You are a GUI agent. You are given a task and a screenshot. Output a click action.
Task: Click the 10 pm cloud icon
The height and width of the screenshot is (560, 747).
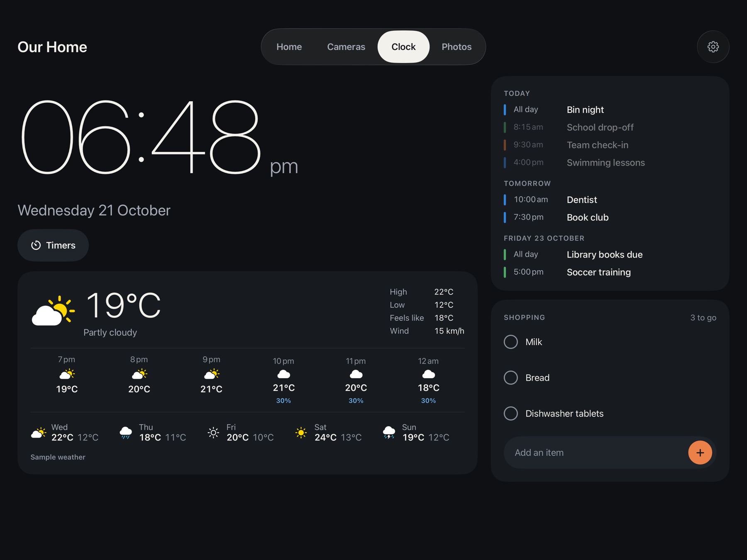tap(284, 374)
